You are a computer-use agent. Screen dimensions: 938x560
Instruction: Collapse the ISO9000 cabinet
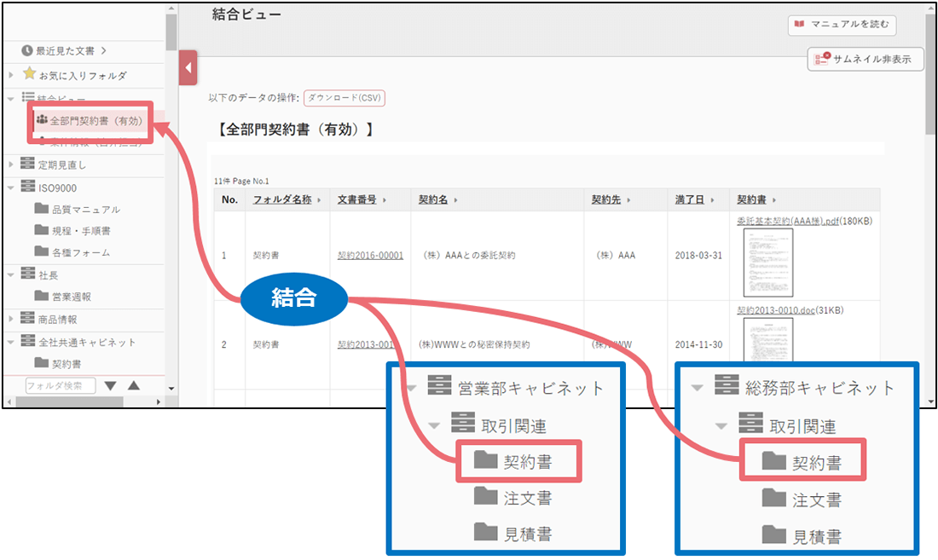pyautogui.click(x=11, y=188)
